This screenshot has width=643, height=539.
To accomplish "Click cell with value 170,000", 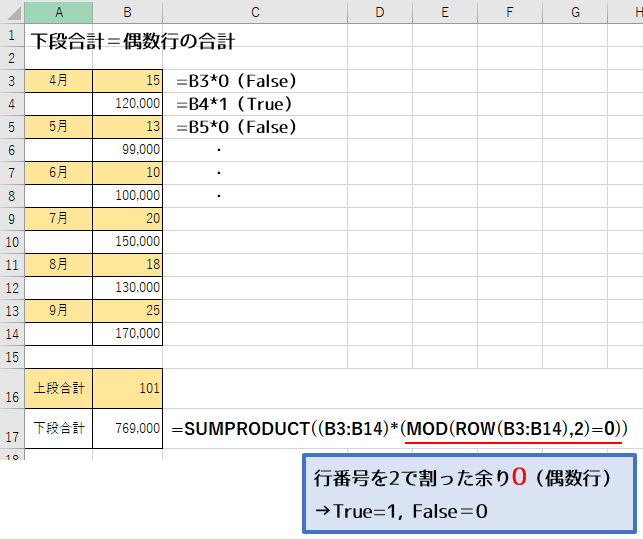I will tap(128, 333).
